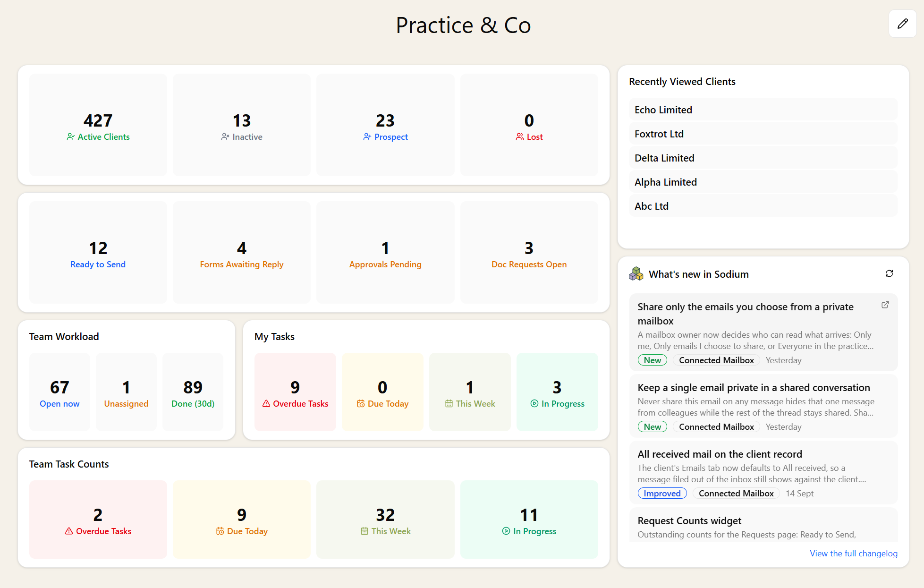Click warning icon in My Tasks Overdue
Viewport: 924px width, 588px height.
tap(266, 403)
